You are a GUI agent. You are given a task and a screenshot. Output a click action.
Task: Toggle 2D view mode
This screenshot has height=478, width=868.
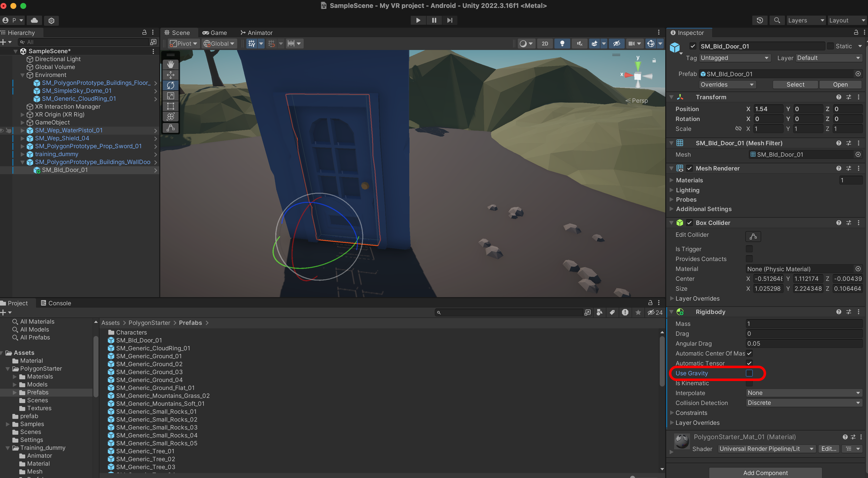pyautogui.click(x=545, y=44)
